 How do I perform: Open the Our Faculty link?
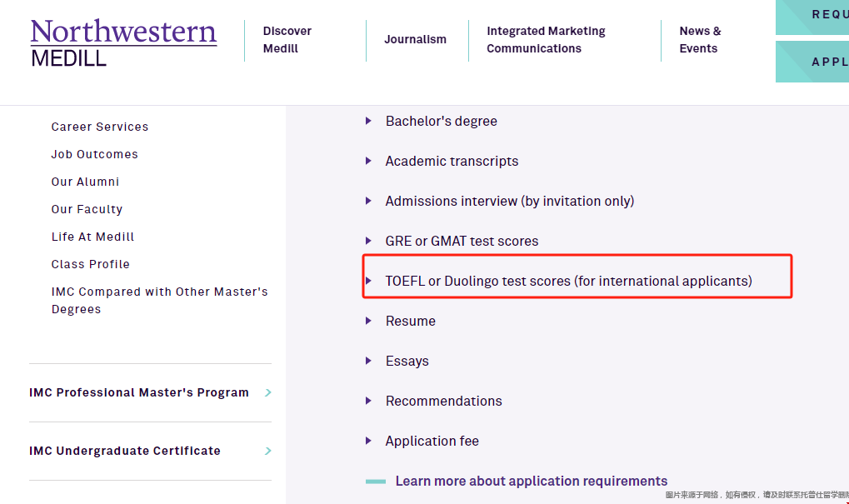tap(87, 209)
